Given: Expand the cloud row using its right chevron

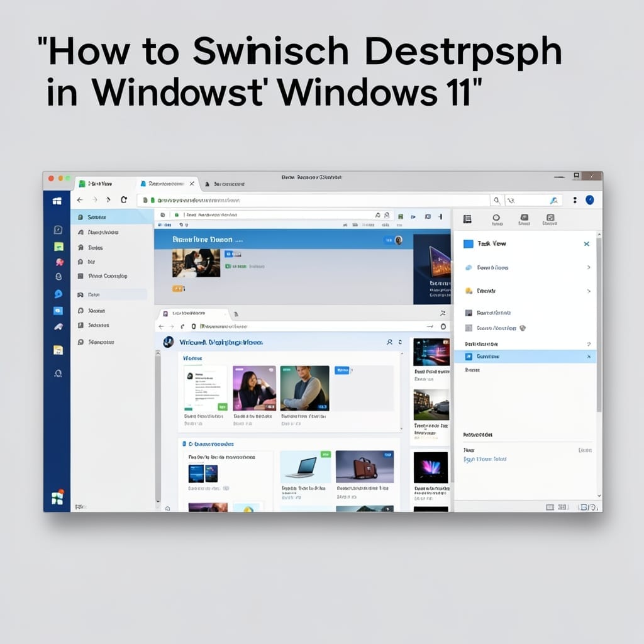Looking at the screenshot, I should pyautogui.click(x=589, y=267).
